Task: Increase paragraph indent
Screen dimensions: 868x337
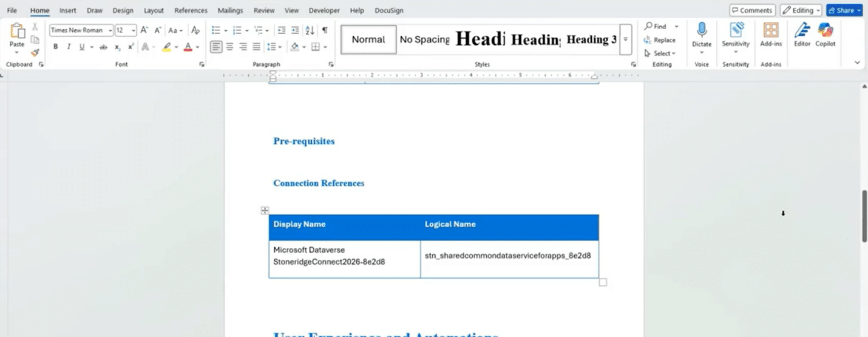Action: 295,30
